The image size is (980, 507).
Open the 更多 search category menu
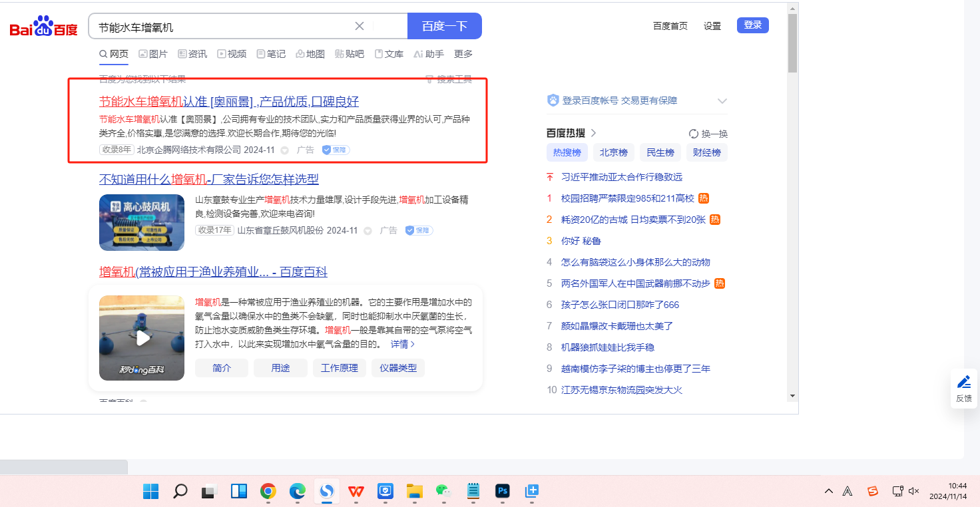pos(463,54)
